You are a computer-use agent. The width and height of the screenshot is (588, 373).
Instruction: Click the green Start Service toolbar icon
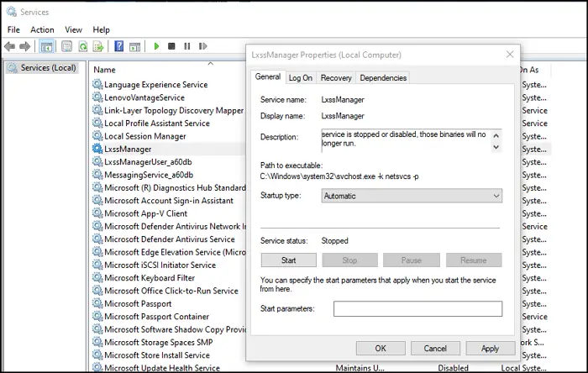click(156, 46)
